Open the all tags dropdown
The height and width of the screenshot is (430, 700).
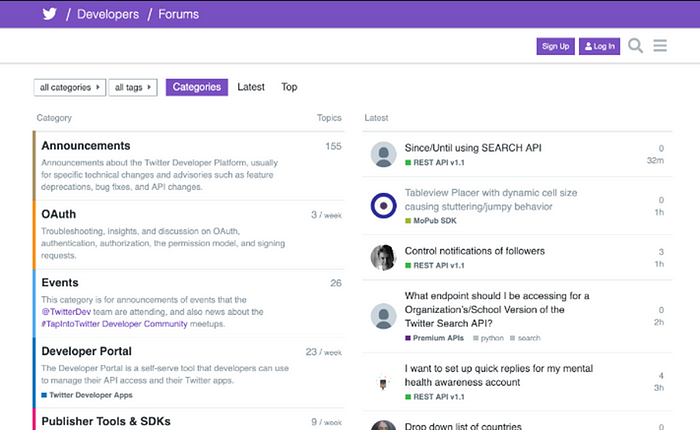133,88
